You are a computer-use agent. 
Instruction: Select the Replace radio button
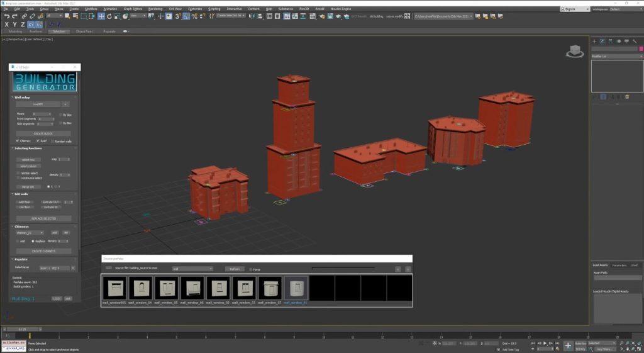point(33,241)
